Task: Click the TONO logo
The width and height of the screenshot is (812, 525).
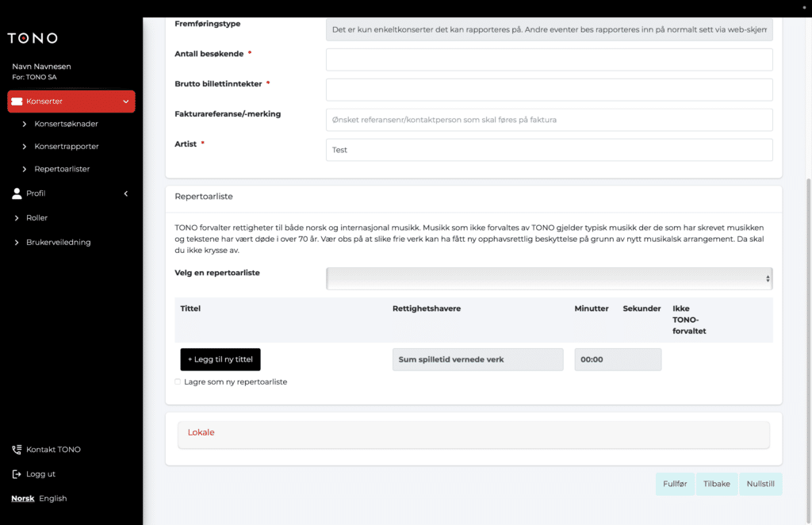Action: tap(32, 38)
